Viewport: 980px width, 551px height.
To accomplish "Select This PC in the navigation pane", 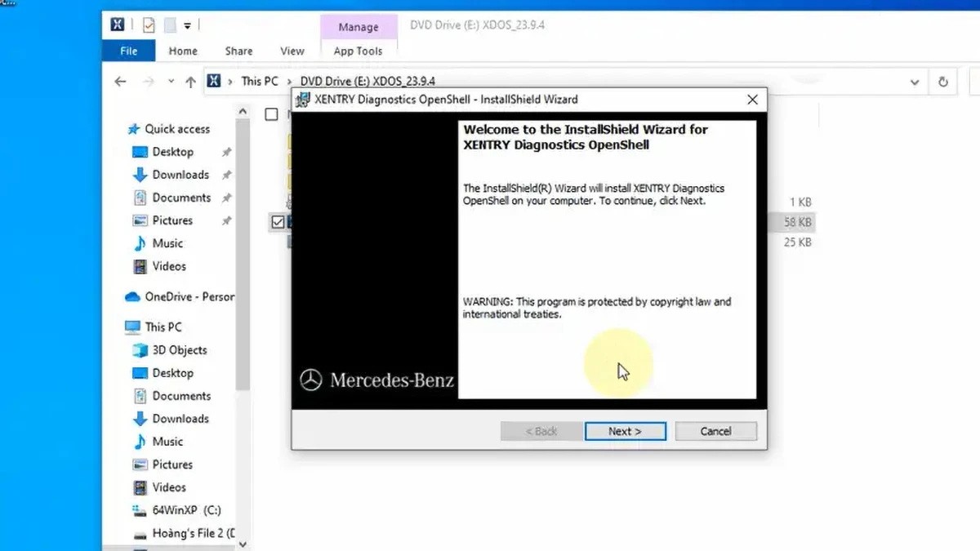I will pyautogui.click(x=163, y=327).
